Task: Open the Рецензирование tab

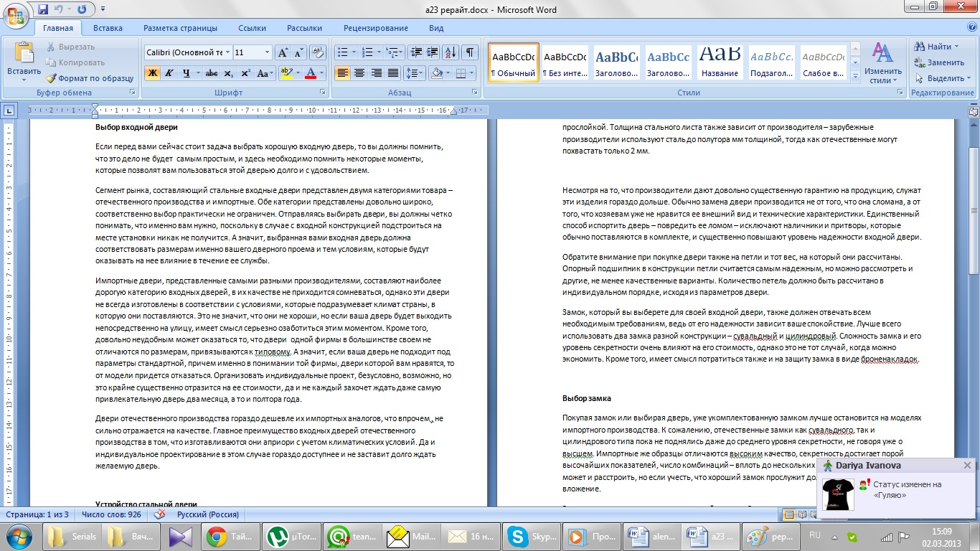Action: [376, 29]
